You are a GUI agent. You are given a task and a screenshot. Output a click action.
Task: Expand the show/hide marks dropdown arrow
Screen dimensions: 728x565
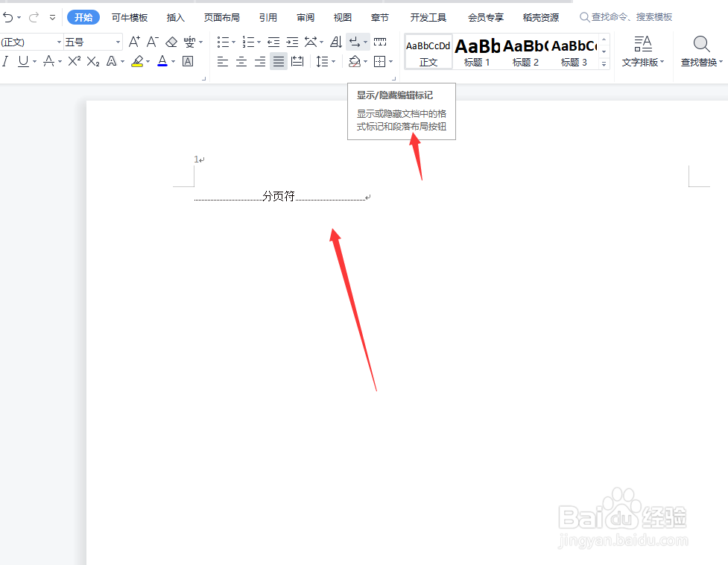(366, 42)
